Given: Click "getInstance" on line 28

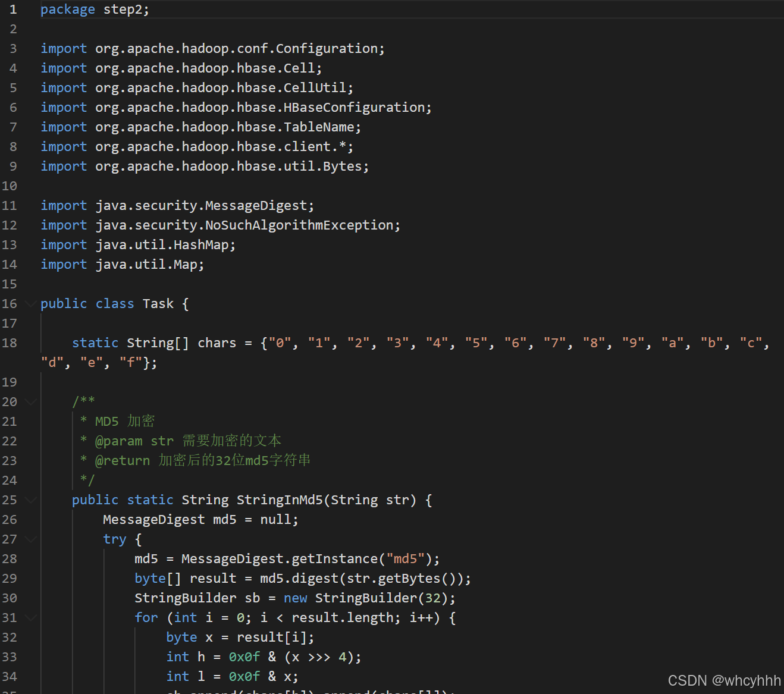Looking at the screenshot, I should click(x=334, y=559).
